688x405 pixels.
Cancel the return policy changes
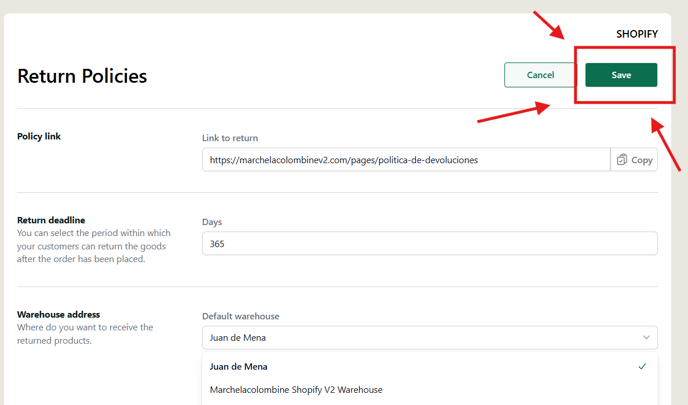click(540, 75)
